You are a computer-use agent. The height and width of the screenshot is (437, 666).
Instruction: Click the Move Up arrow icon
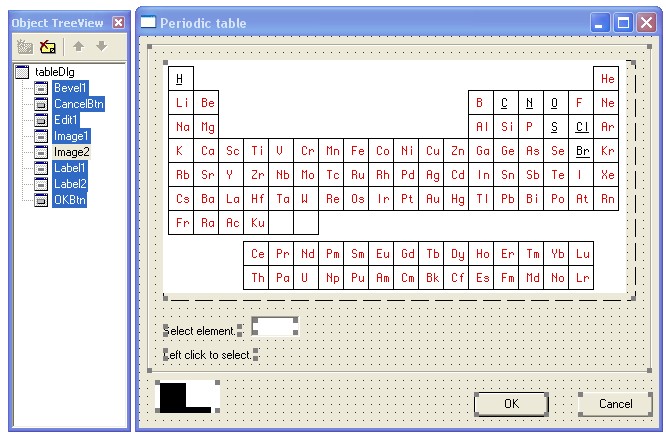pyautogui.click(x=77, y=46)
